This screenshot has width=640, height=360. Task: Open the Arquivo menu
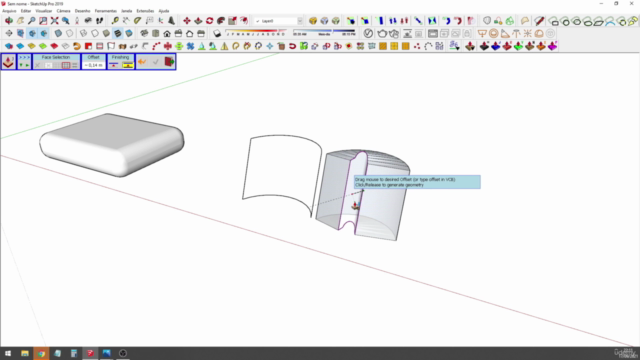[x=9, y=11]
